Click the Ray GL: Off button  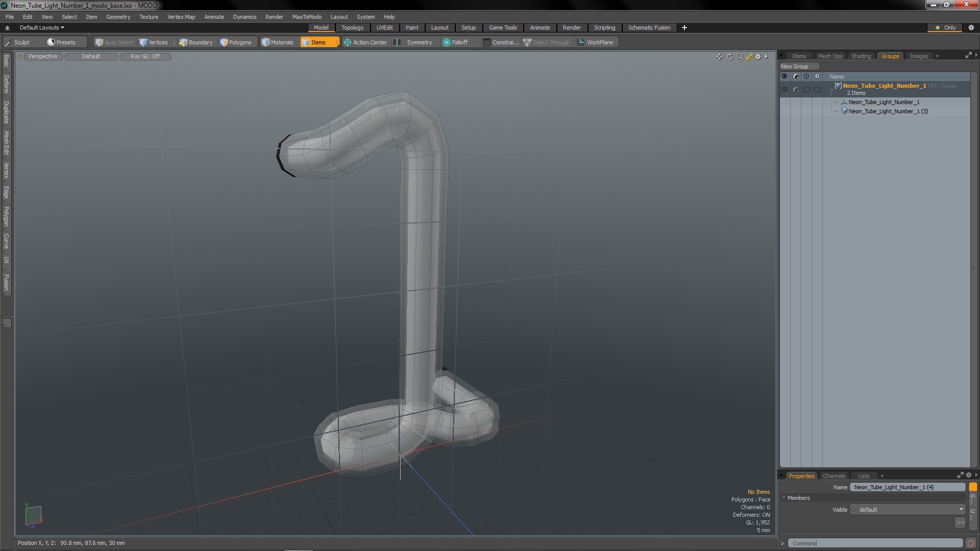coord(145,56)
